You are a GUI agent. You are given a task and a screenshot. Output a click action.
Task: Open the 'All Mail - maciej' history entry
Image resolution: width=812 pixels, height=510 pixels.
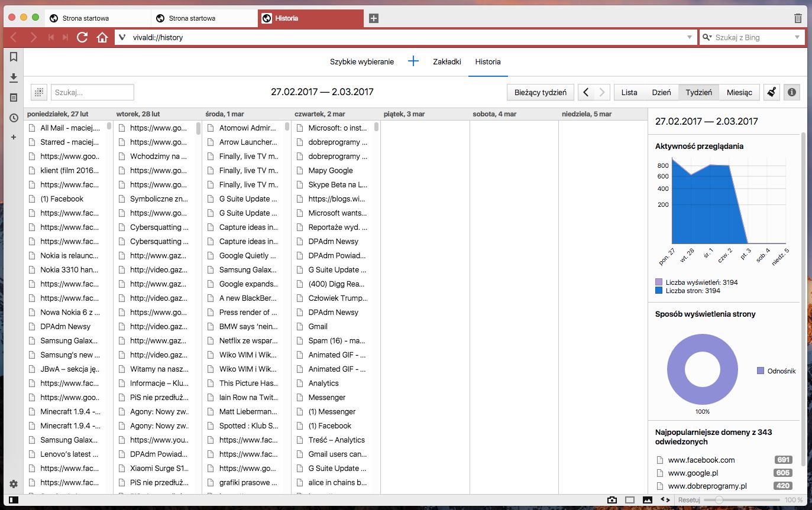[65, 128]
